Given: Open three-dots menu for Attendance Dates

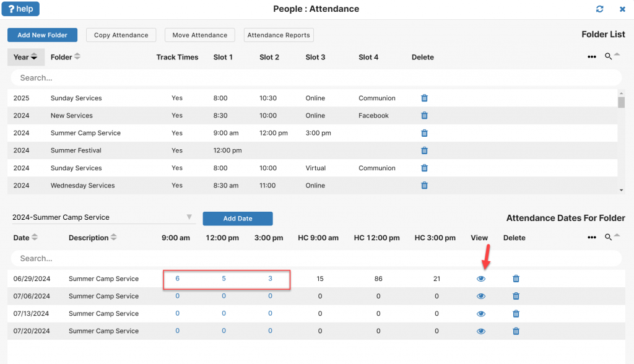Looking at the screenshot, I should 592,238.
